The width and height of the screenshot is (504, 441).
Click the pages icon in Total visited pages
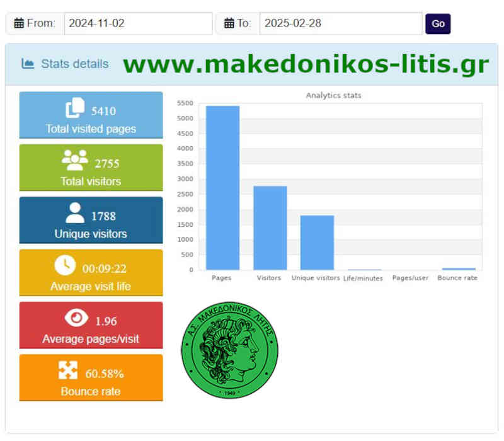75,108
